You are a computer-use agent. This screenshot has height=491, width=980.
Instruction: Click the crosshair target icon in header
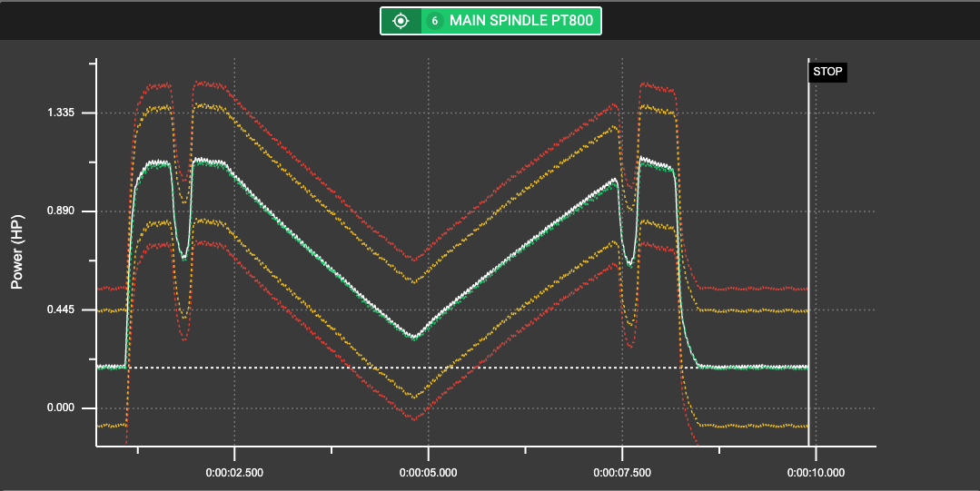coord(401,21)
